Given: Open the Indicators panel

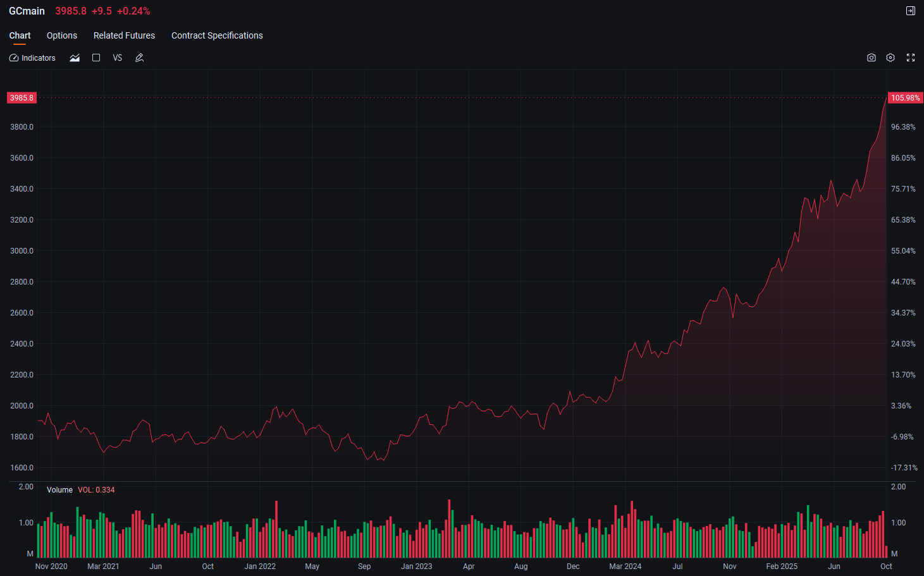Looking at the screenshot, I should (x=32, y=58).
